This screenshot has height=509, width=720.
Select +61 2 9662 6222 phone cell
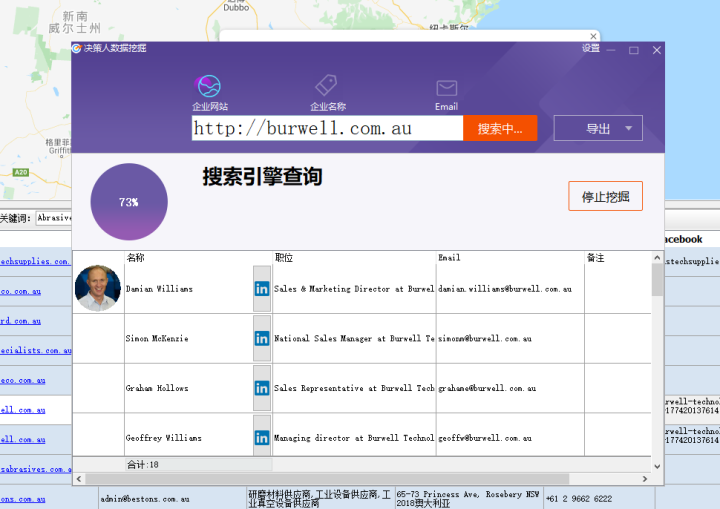pyautogui.click(x=599, y=499)
